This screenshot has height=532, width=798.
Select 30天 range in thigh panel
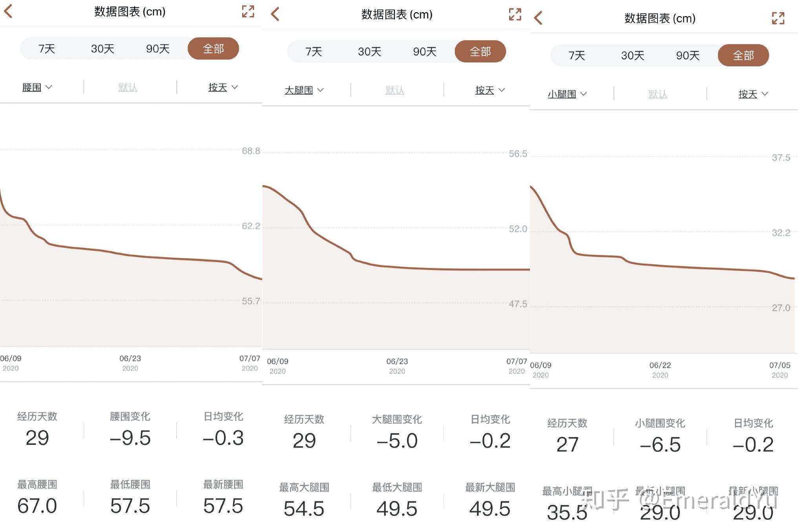369,51
